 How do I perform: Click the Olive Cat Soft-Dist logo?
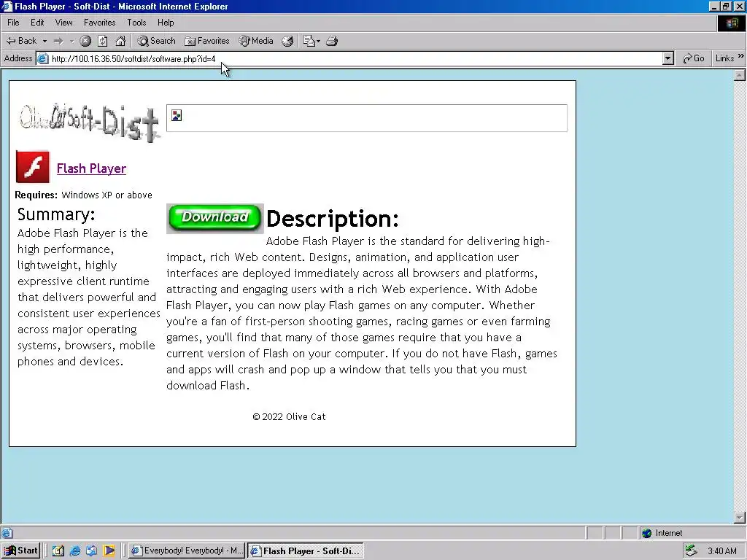88,122
